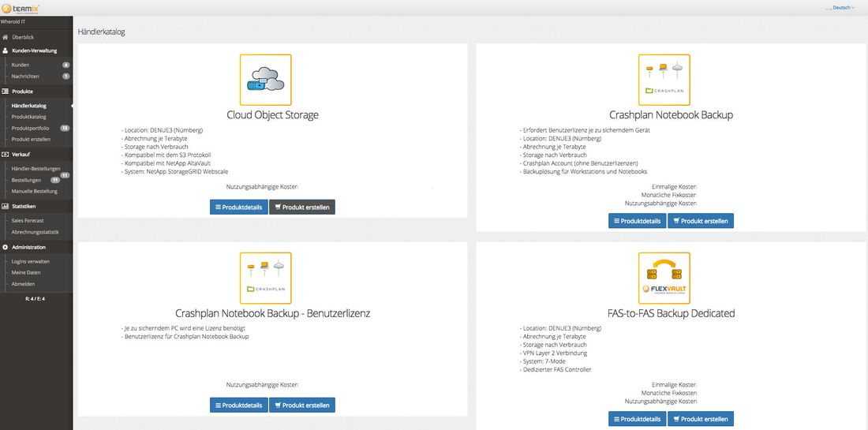The height and width of the screenshot is (430, 868).
Task: Click the Kunden count badge 4
Action: 65,65
